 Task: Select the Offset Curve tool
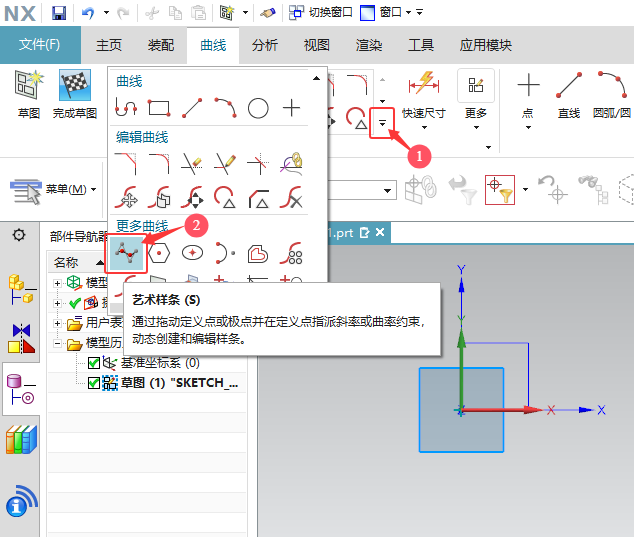(x=258, y=254)
